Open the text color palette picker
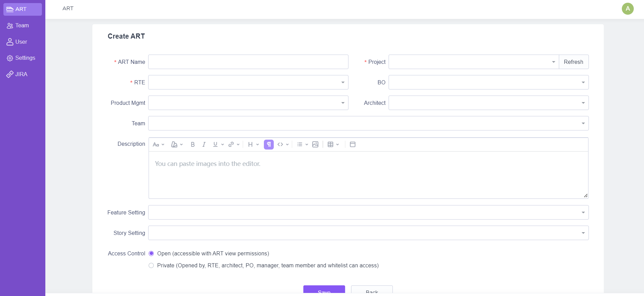 tap(175, 144)
